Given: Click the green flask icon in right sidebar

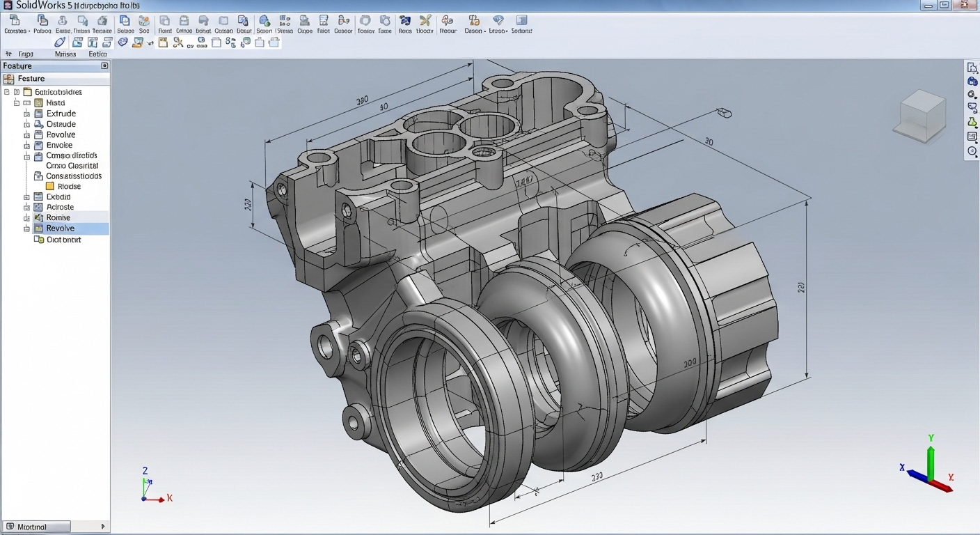Looking at the screenshot, I should pos(972,123).
